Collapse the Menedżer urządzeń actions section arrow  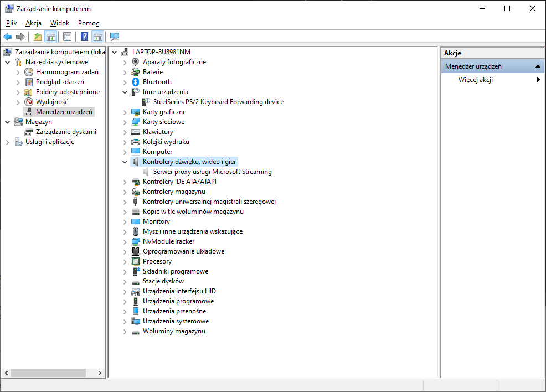click(x=538, y=66)
